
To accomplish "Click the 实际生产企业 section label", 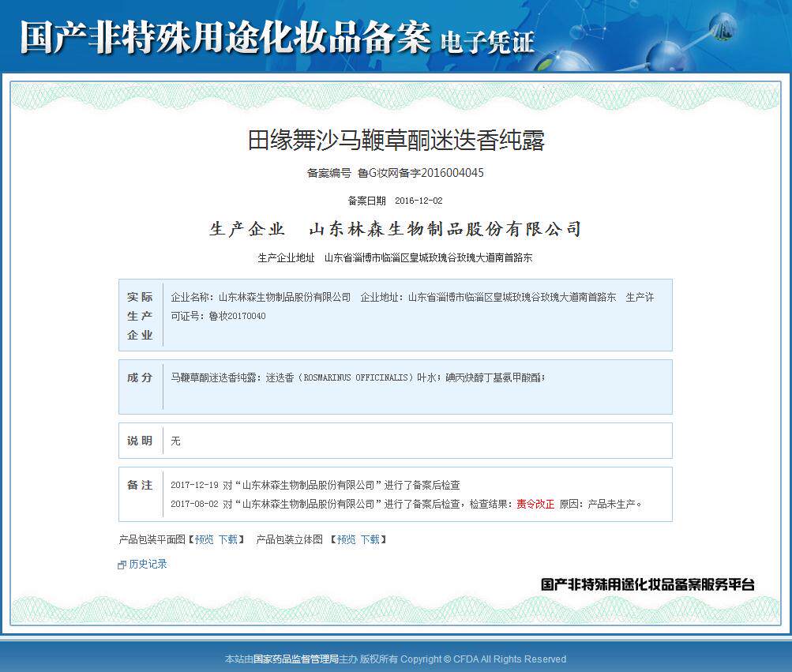I will click(x=140, y=316).
